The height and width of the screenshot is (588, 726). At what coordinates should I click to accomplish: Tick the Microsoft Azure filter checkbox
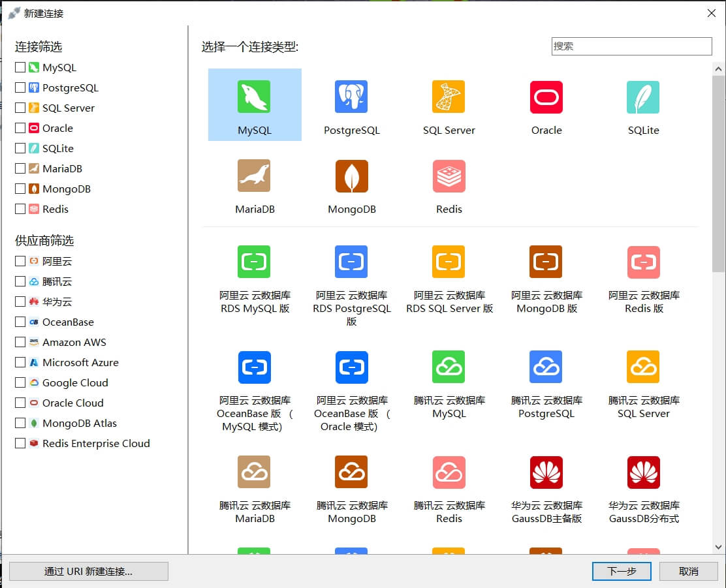[x=20, y=362]
